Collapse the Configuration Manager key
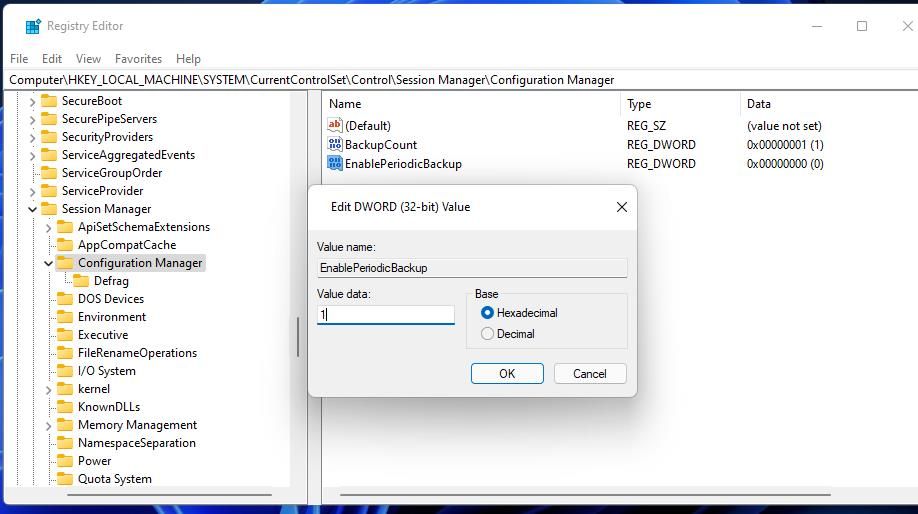Viewport: 918px width, 514px height. [x=49, y=263]
